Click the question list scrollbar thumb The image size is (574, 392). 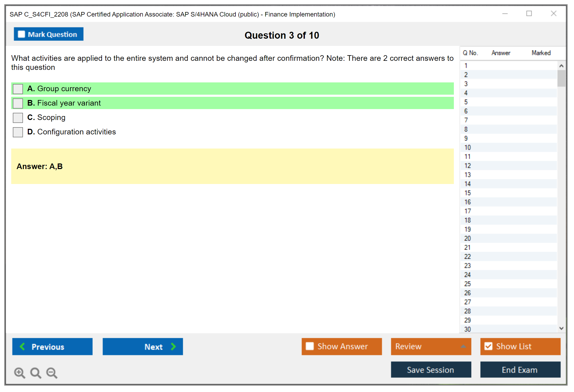[x=561, y=78]
